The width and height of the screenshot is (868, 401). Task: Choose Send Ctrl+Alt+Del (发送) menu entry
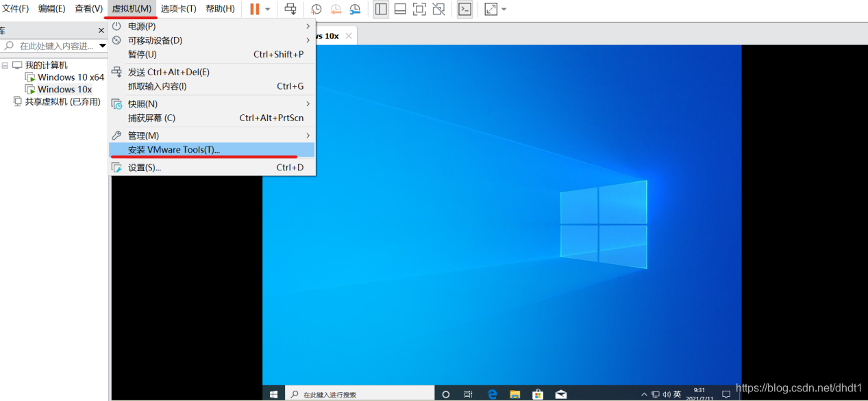tap(212, 72)
